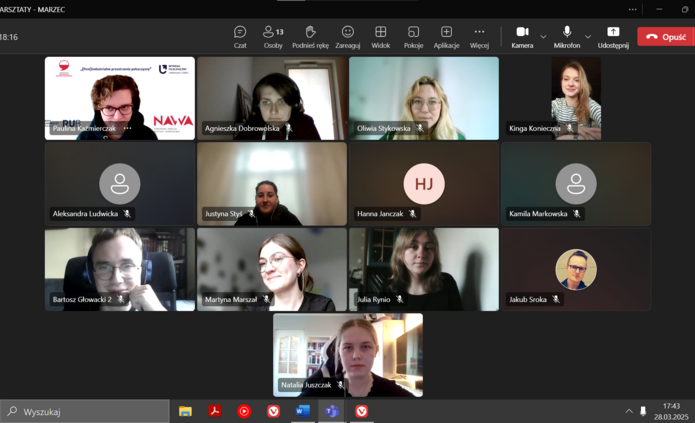
Task: Click Opuść to leave the meeting
Action: pyautogui.click(x=665, y=37)
